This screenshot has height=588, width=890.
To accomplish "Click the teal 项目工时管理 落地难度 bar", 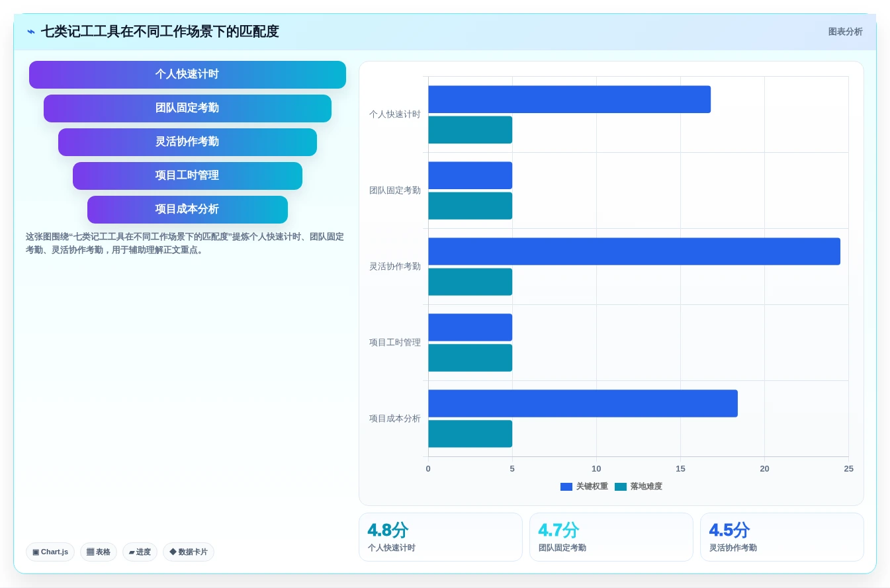I will [x=470, y=358].
